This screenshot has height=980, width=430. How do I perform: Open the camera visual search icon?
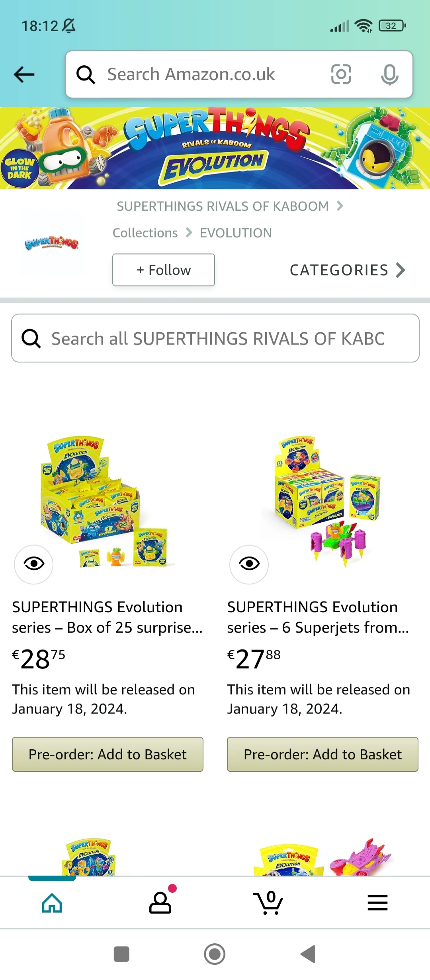click(341, 74)
